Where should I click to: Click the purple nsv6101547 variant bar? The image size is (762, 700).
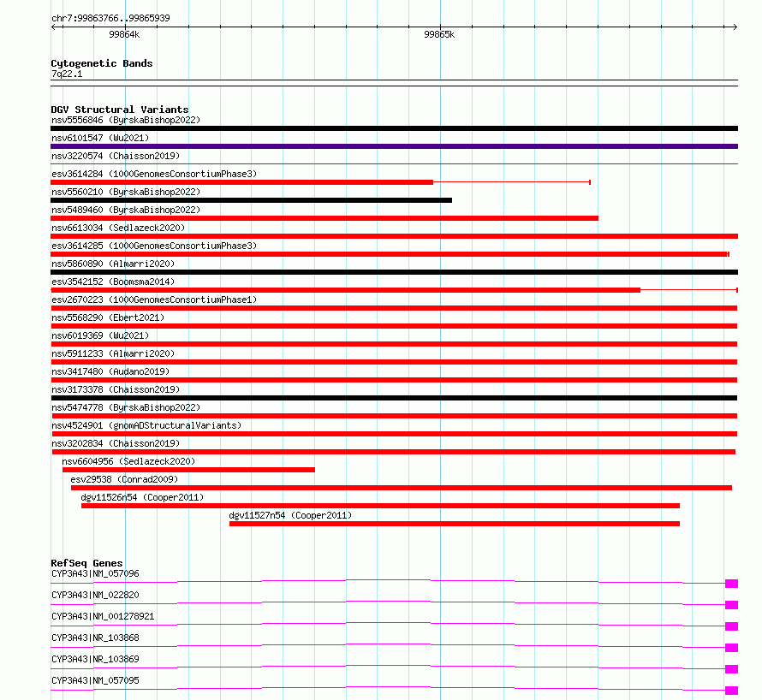tap(394, 146)
